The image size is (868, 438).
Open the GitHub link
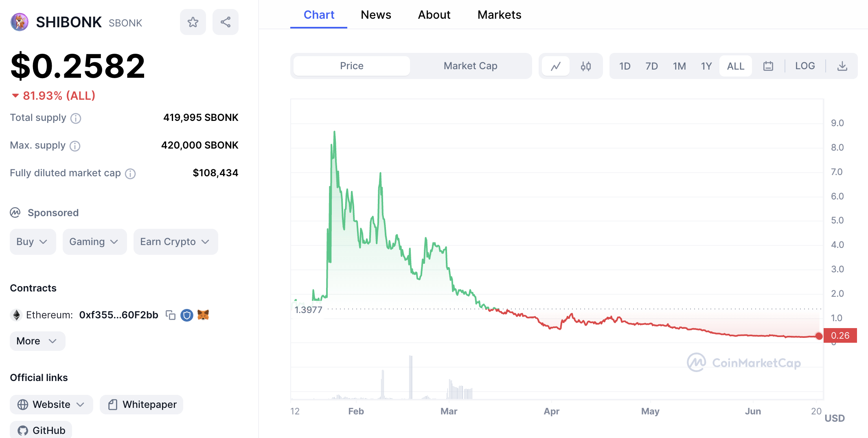pyautogui.click(x=41, y=430)
